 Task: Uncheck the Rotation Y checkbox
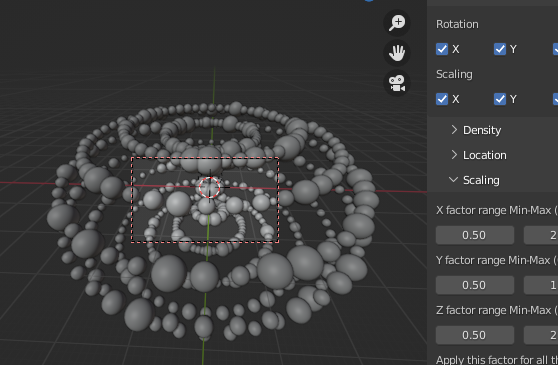(x=500, y=49)
